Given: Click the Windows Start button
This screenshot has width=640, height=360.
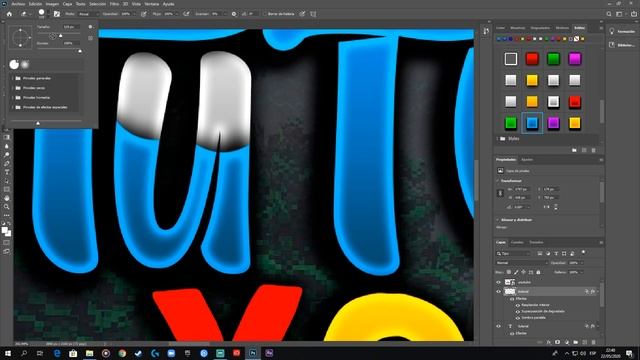Looking at the screenshot, I should coord(7,353).
